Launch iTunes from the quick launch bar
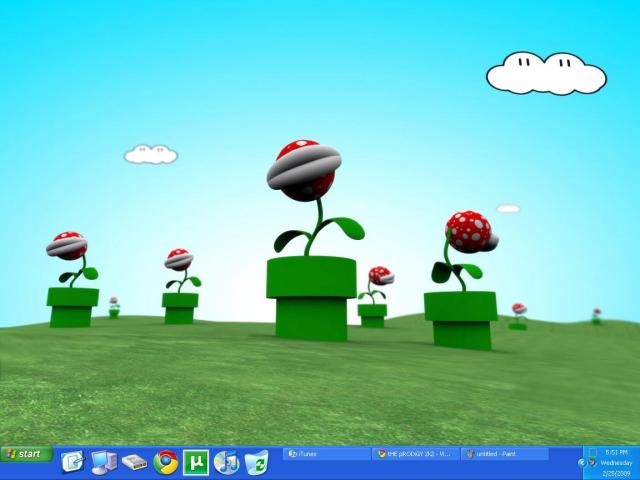 coord(226,462)
